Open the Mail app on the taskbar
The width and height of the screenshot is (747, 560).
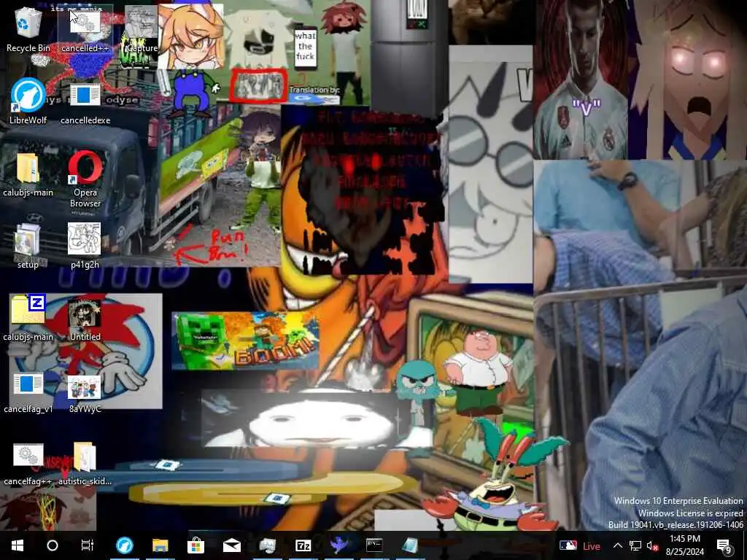tap(231, 545)
